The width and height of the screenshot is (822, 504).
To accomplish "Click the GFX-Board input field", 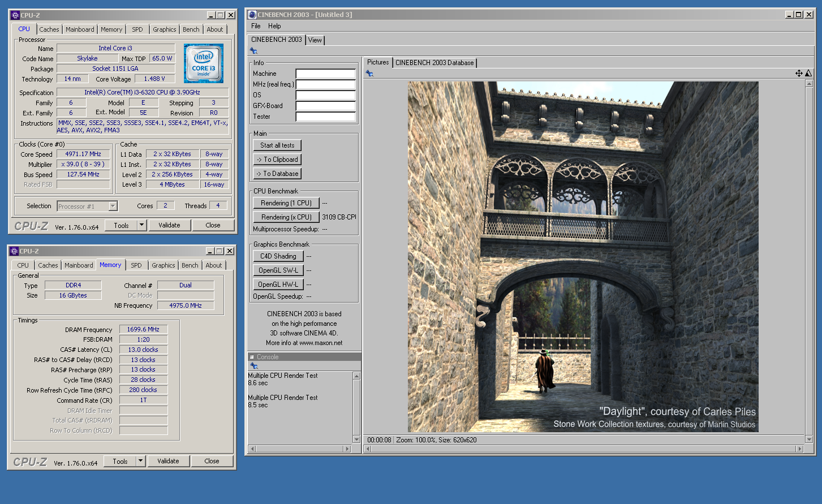I will click(x=326, y=106).
